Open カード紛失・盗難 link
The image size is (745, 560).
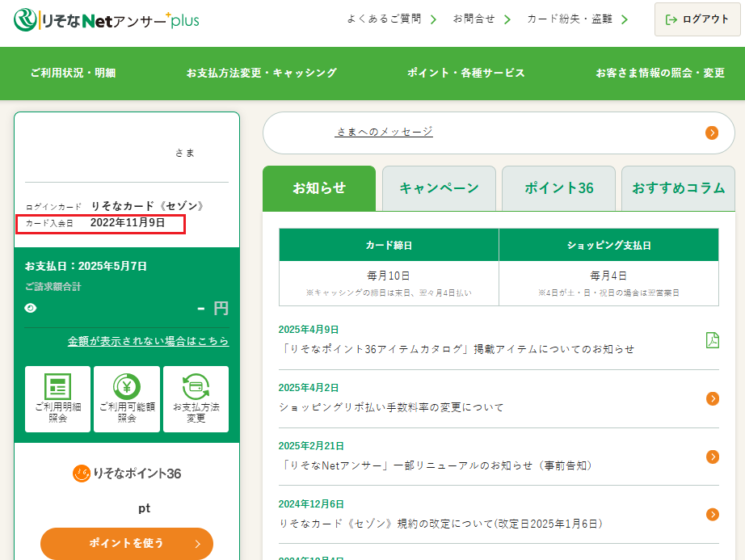[569, 19]
